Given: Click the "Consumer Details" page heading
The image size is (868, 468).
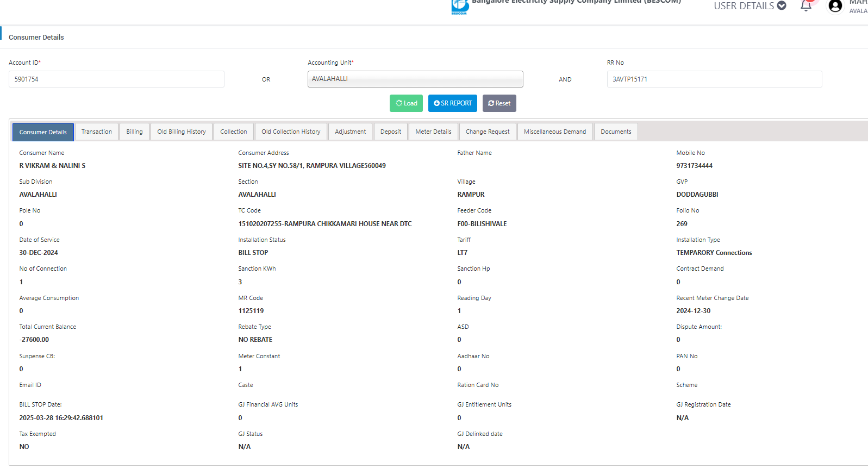Looking at the screenshot, I should (x=36, y=38).
